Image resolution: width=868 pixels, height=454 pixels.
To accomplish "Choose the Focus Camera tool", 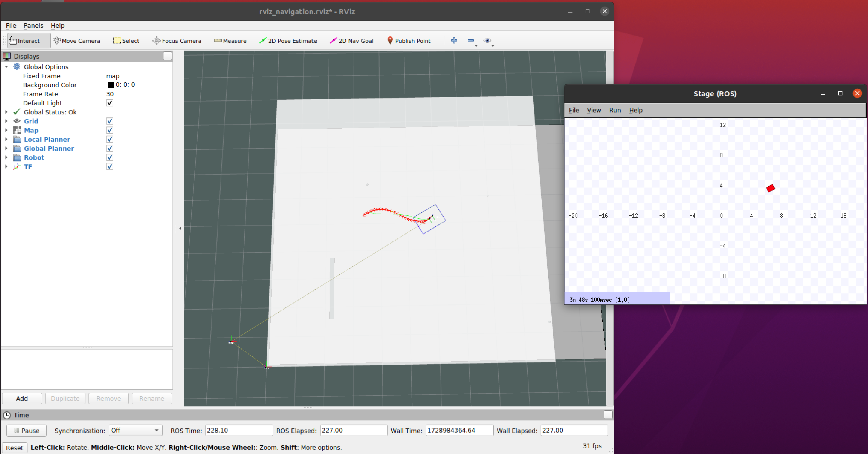I will point(177,40).
